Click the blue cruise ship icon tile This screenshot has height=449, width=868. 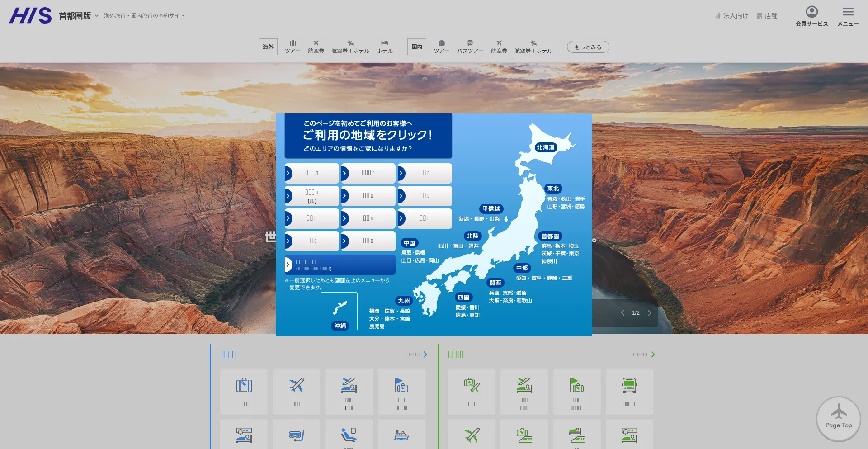click(401, 435)
